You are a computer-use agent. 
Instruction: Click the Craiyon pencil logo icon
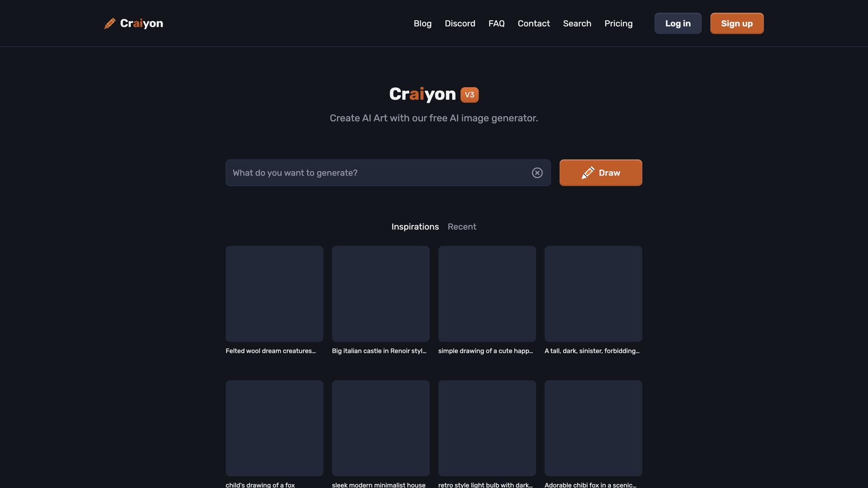click(x=110, y=23)
